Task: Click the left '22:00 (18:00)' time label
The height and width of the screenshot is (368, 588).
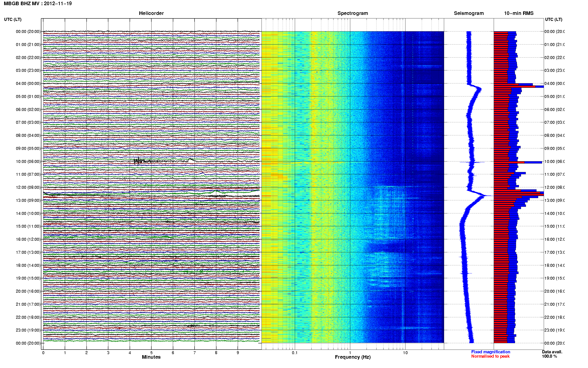Action: [x=28, y=317]
